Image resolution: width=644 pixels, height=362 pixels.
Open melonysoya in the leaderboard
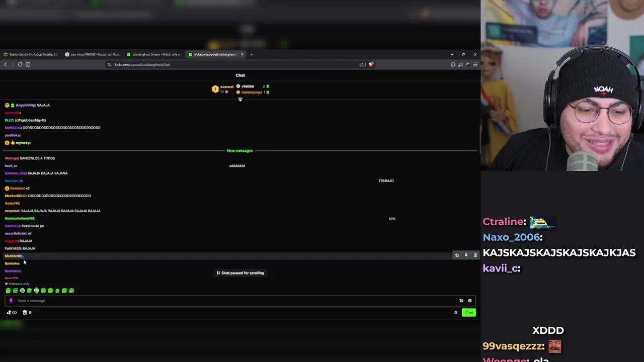point(252,93)
